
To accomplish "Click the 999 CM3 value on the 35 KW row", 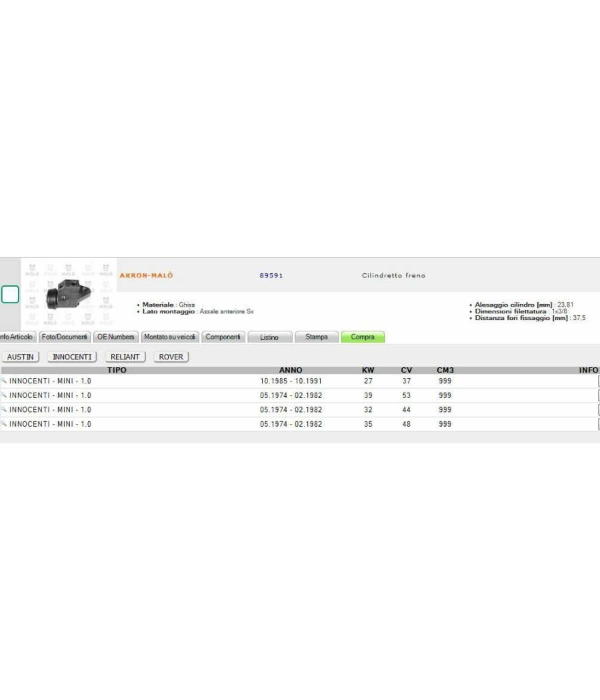I will click(445, 423).
